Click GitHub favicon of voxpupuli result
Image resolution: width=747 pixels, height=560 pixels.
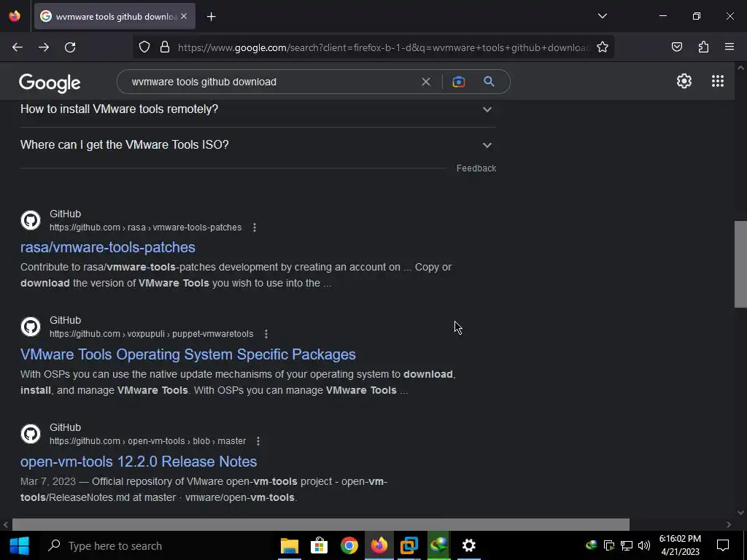click(31, 327)
